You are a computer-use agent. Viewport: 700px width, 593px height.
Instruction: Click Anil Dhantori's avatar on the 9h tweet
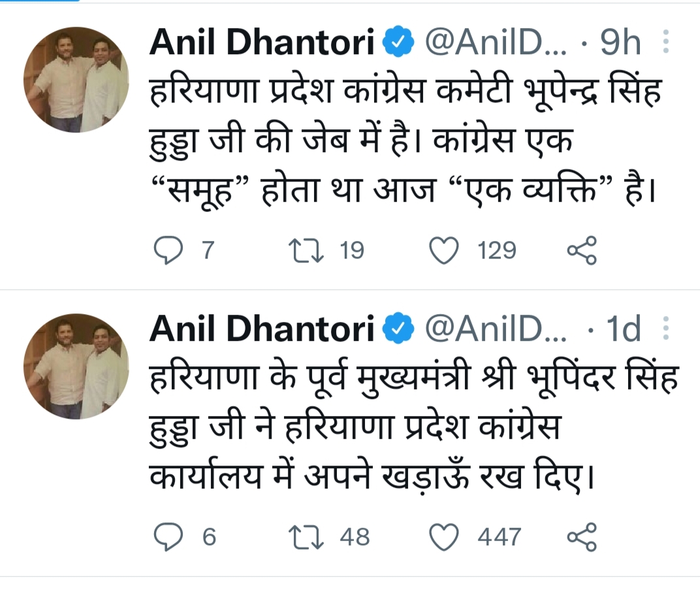(x=76, y=80)
